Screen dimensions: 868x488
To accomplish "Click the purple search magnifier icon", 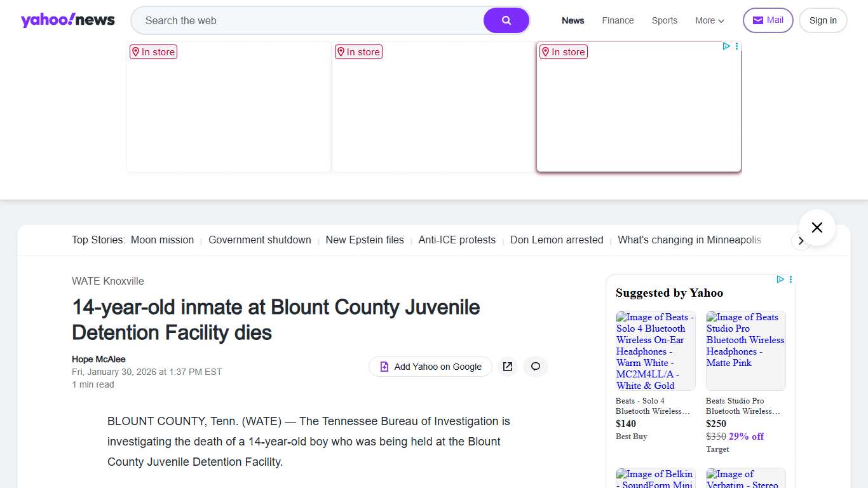I will (x=506, y=20).
